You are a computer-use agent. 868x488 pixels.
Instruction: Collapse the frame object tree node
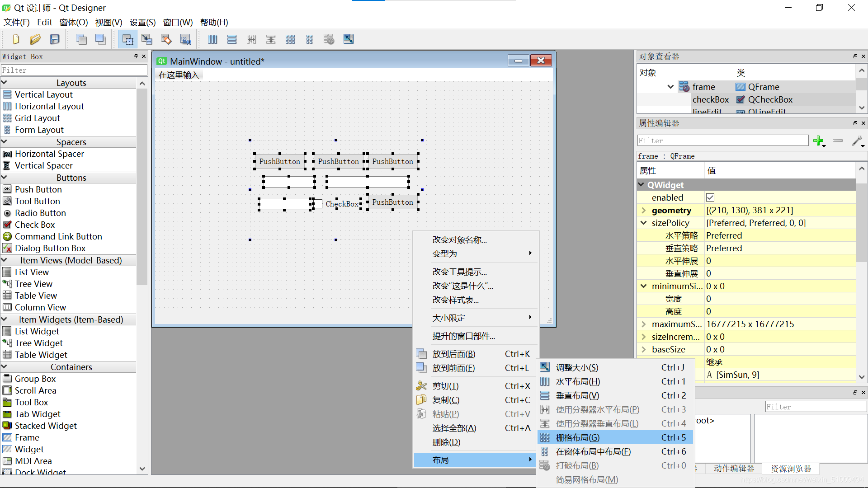tap(671, 87)
